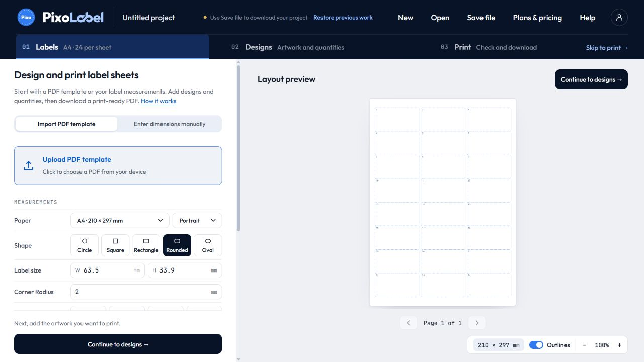This screenshot has width=644, height=362.
Task: Click the label width input field
Action: (x=107, y=270)
